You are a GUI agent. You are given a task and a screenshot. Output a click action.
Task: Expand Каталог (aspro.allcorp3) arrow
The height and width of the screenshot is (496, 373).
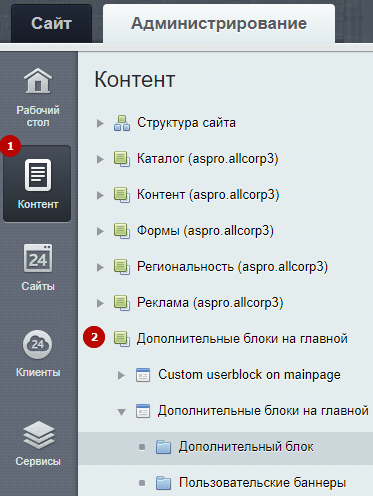[x=100, y=159]
